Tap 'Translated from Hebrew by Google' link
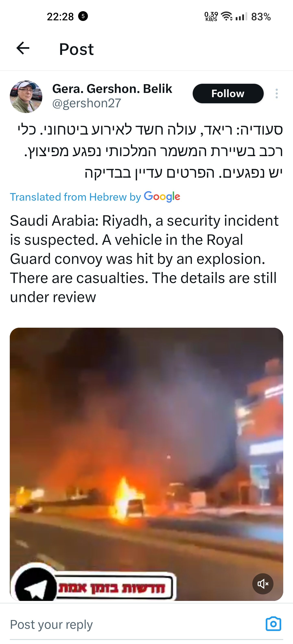 [95, 197]
